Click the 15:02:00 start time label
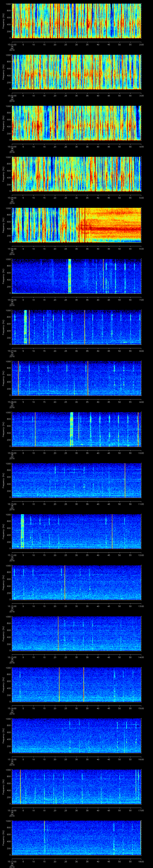Image resolution: width=153 pixels, height=868 pixels. [x=12, y=96]
